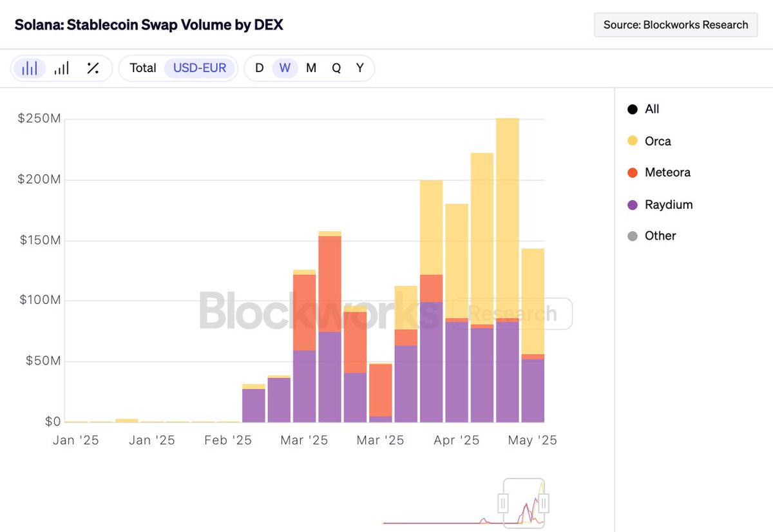The height and width of the screenshot is (532, 773).
Task: Click the orange Meteora legend dot
Action: (x=633, y=173)
